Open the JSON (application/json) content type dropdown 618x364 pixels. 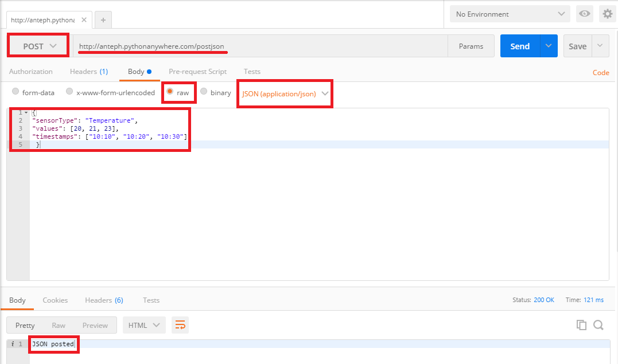coord(284,93)
